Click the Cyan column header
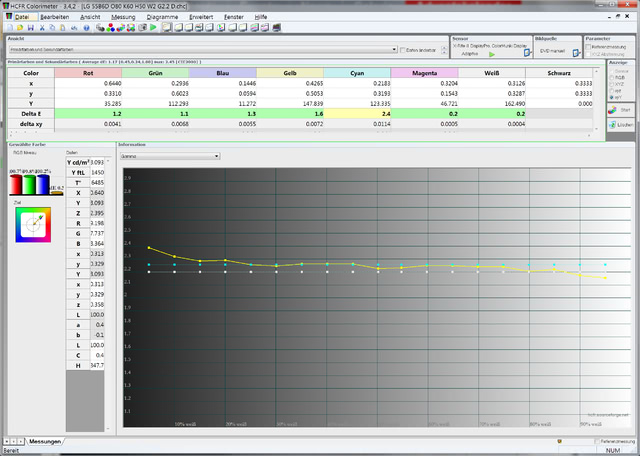640x456 pixels. tap(357, 73)
